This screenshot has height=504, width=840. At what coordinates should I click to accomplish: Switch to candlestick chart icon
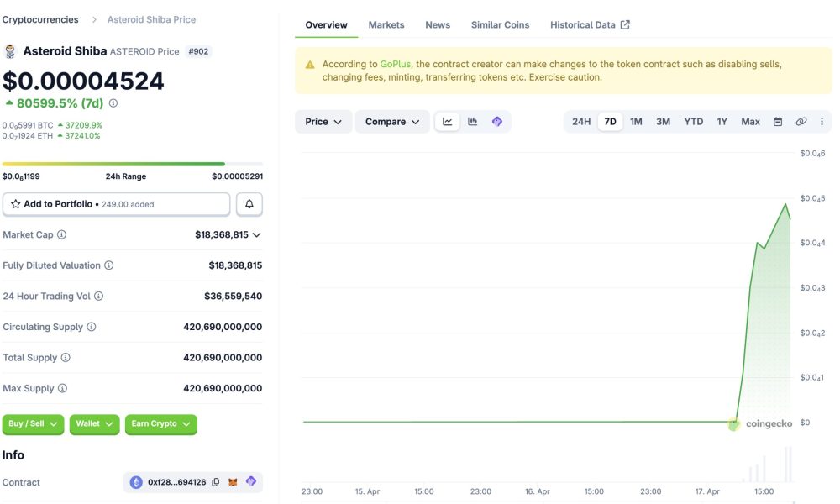(472, 121)
